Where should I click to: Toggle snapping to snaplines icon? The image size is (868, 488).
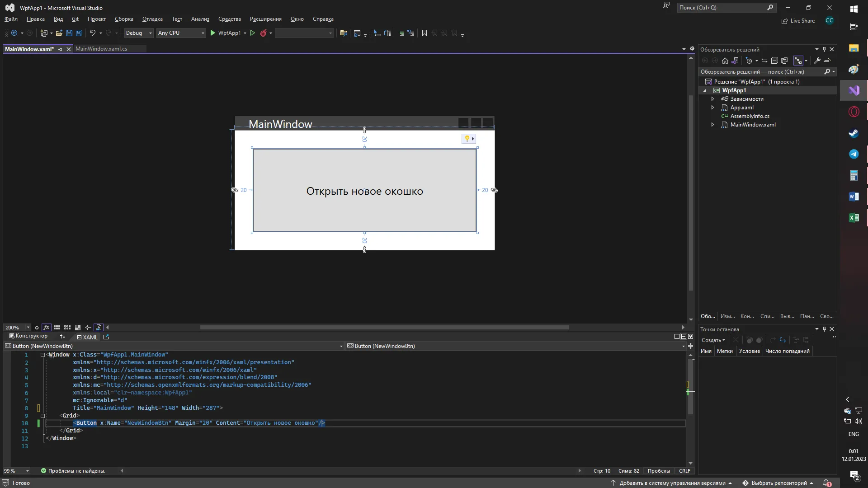88,328
